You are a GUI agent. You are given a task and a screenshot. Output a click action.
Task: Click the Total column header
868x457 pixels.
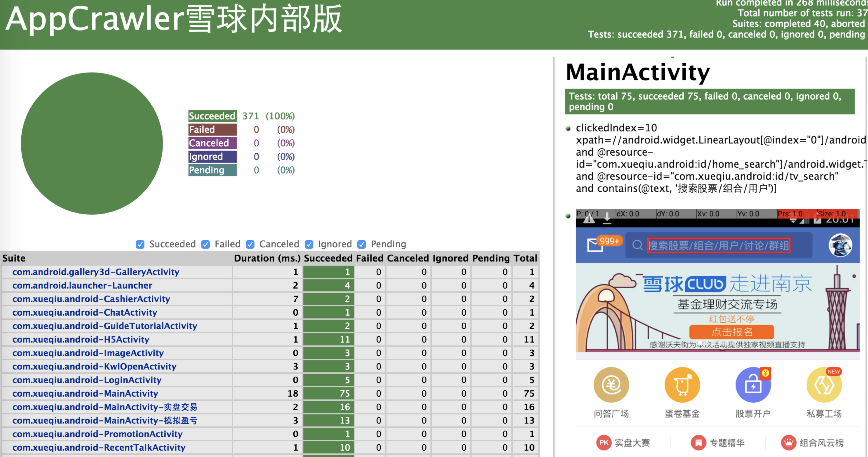click(x=525, y=258)
